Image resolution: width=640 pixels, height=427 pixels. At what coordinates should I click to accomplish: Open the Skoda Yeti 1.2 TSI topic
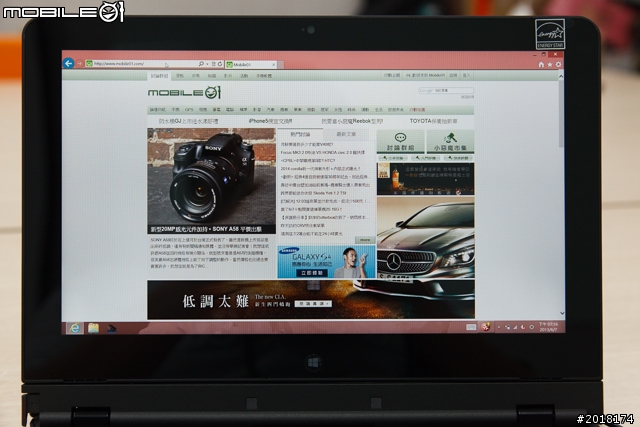[313, 193]
